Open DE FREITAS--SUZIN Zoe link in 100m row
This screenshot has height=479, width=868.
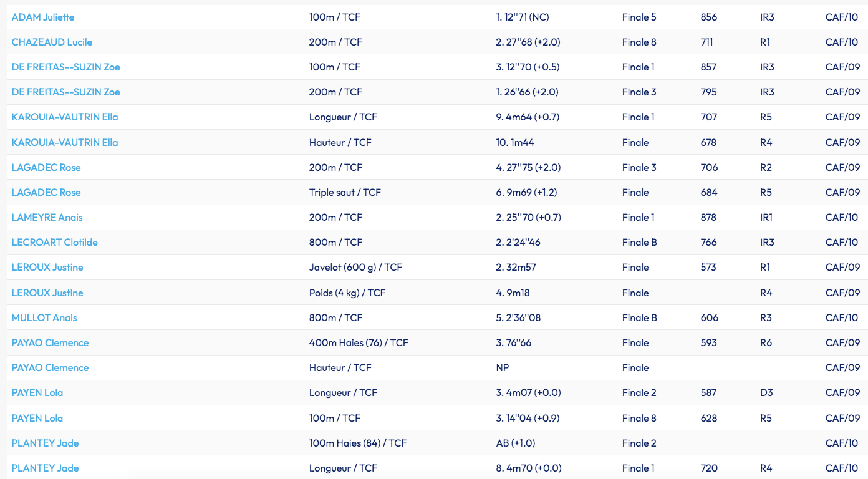[x=65, y=67]
